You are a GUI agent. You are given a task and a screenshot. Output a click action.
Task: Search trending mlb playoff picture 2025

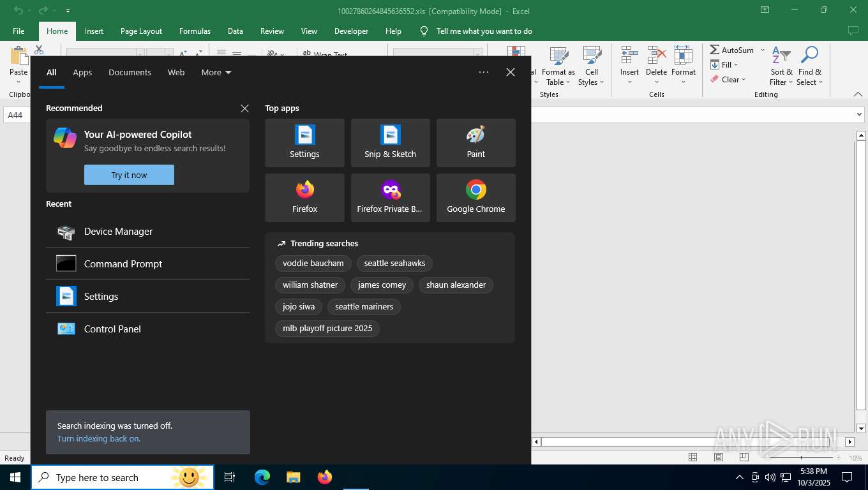click(x=327, y=328)
